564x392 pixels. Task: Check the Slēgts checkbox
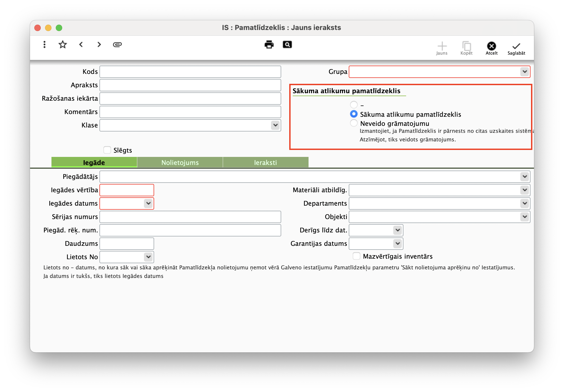click(107, 150)
